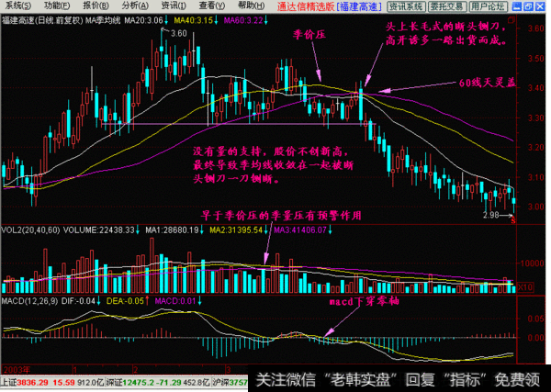This screenshot has height=392, width=551.
Task: Click month marker 2 on the time axis
Action: [136, 370]
